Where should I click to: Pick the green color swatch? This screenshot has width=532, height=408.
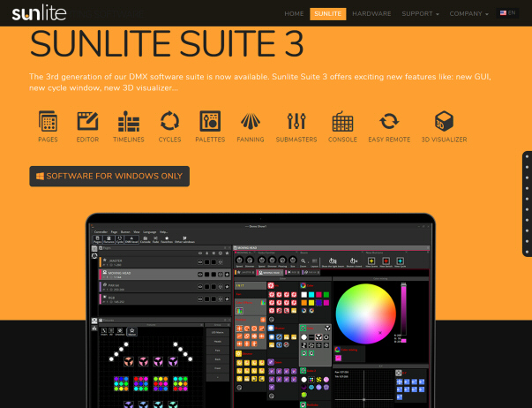pos(326,295)
